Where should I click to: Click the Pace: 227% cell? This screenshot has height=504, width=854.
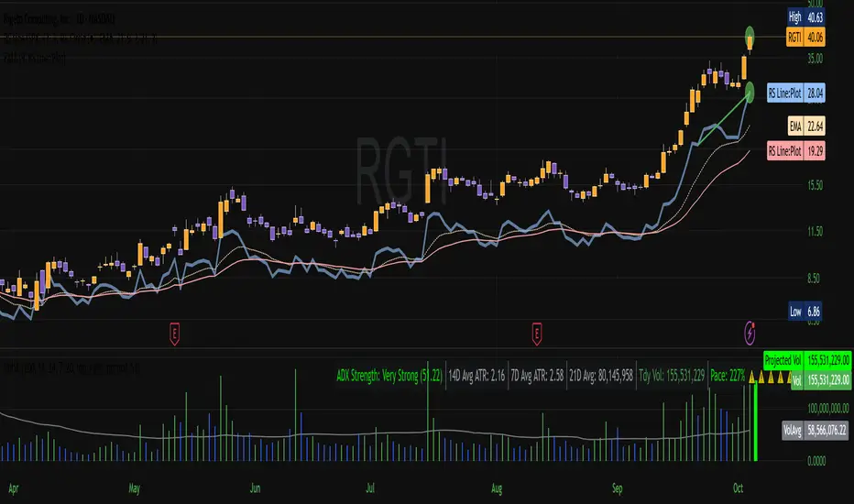click(728, 376)
